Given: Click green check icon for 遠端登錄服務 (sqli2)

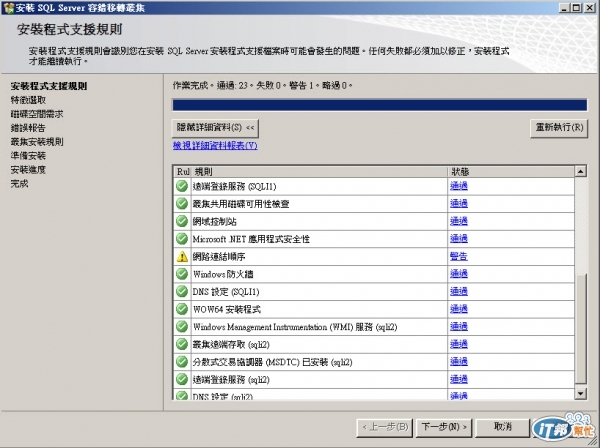Looking at the screenshot, I should tap(182, 380).
